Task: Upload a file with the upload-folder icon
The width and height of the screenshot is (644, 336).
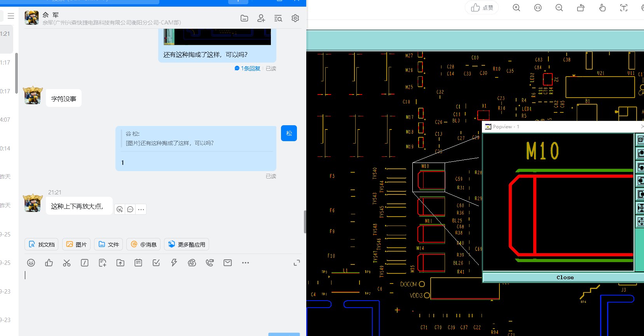Action: tap(120, 263)
